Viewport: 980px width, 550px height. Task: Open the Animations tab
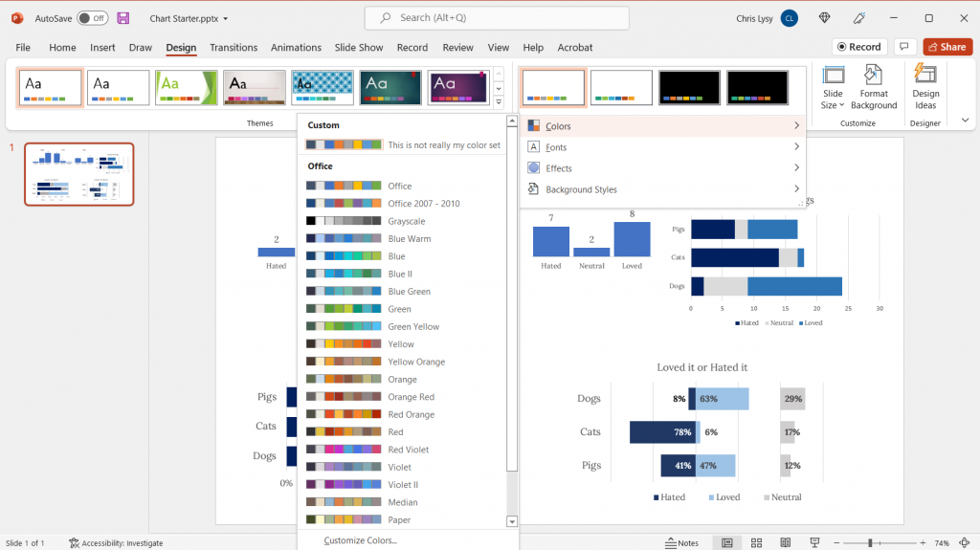296,48
